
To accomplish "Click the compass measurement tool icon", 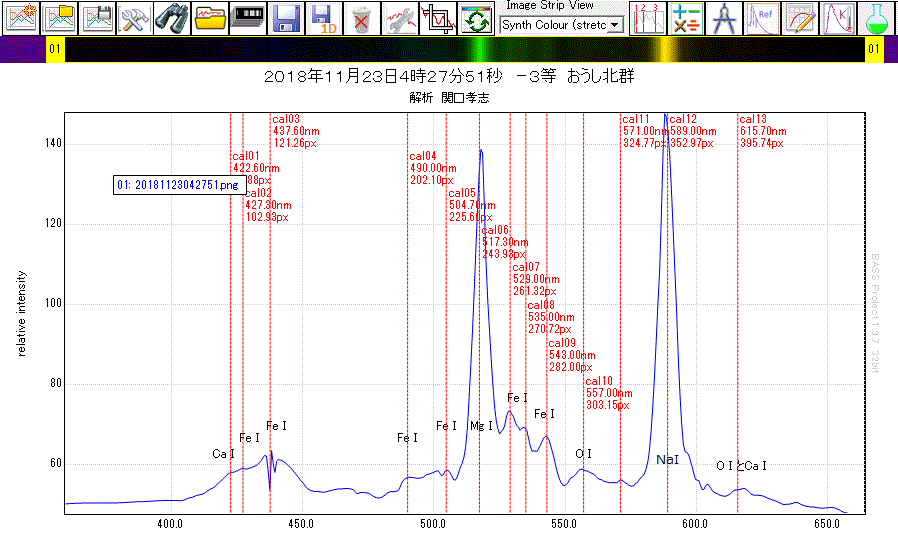I will [x=724, y=17].
